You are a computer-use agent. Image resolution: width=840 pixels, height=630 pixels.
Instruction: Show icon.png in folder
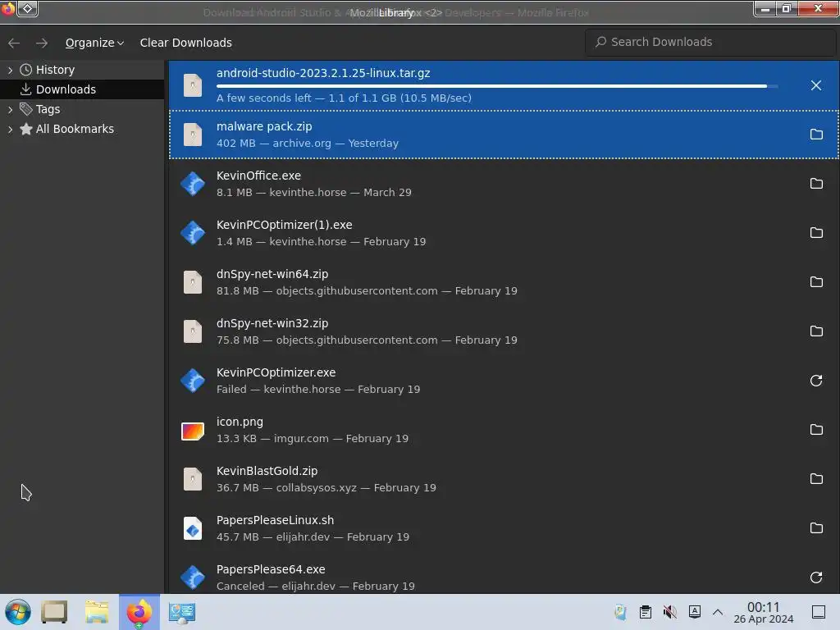[x=816, y=430]
